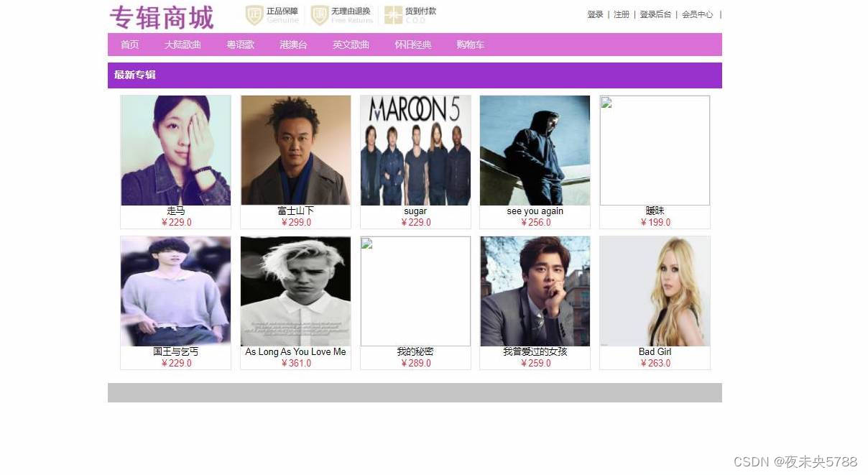Open the 富士山下 album cover image
This screenshot has height=475, width=868.
(296, 150)
